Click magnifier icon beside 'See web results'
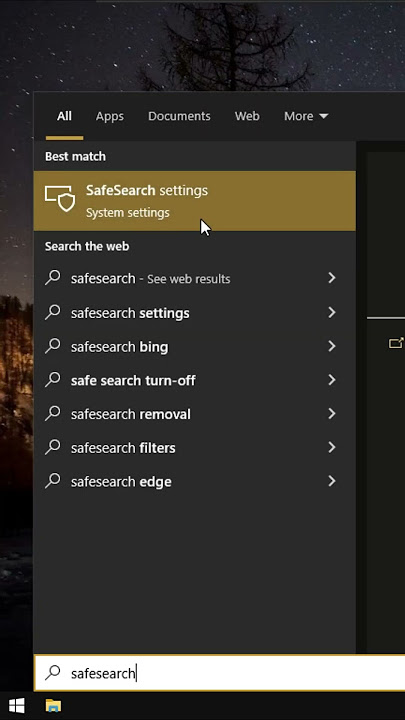 [53, 277]
